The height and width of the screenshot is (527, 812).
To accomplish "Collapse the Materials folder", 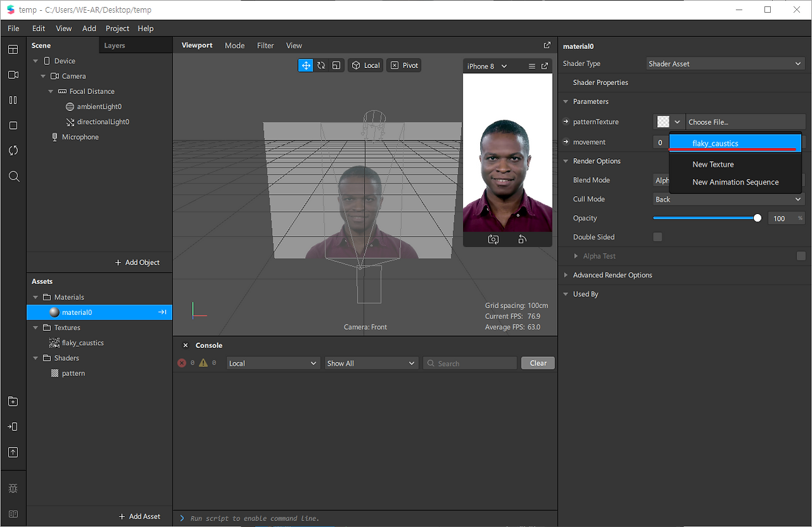I will coord(36,297).
